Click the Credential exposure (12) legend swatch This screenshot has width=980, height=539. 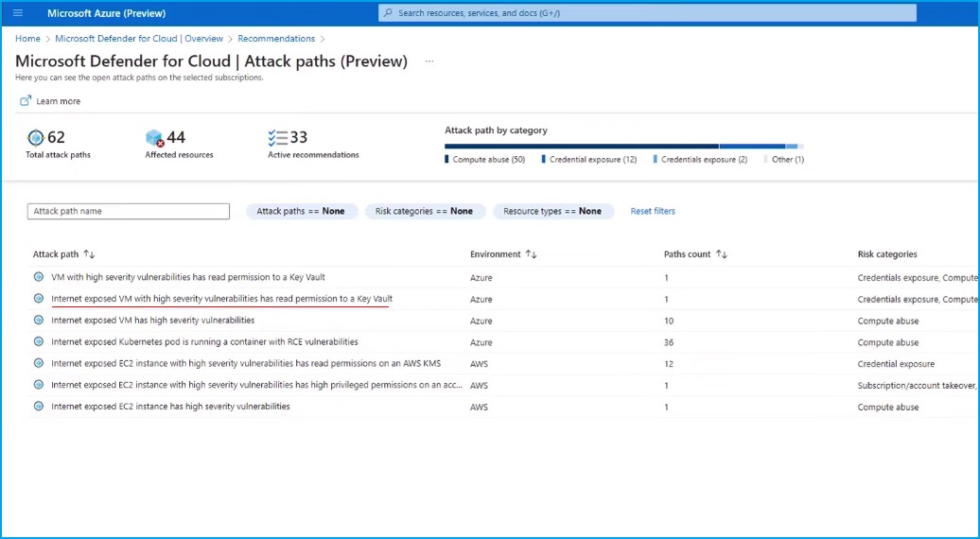pos(544,159)
